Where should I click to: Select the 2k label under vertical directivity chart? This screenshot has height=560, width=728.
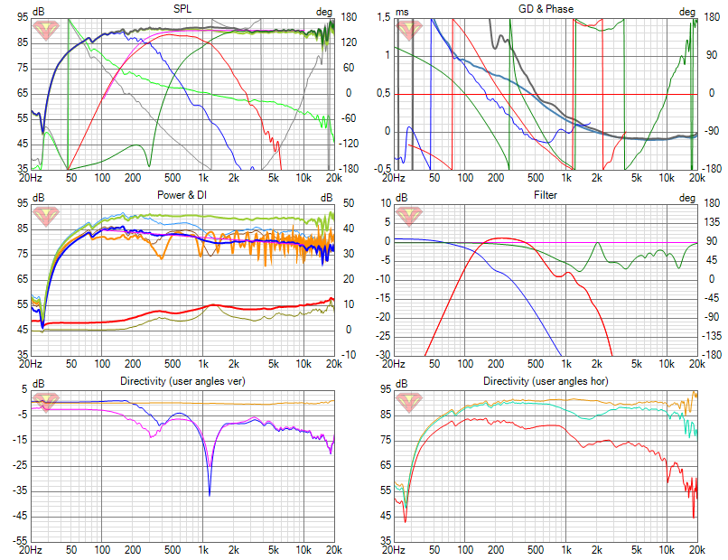(234, 550)
